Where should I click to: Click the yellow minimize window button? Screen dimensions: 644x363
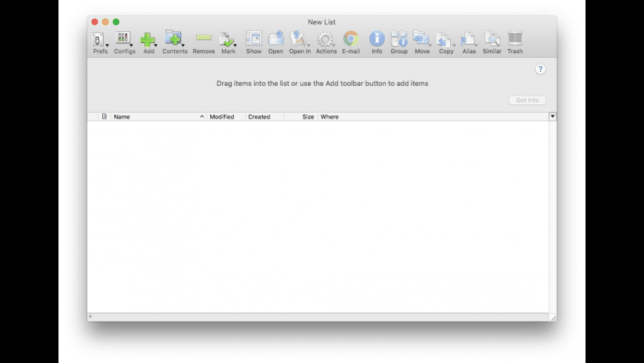tap(106, 21)
